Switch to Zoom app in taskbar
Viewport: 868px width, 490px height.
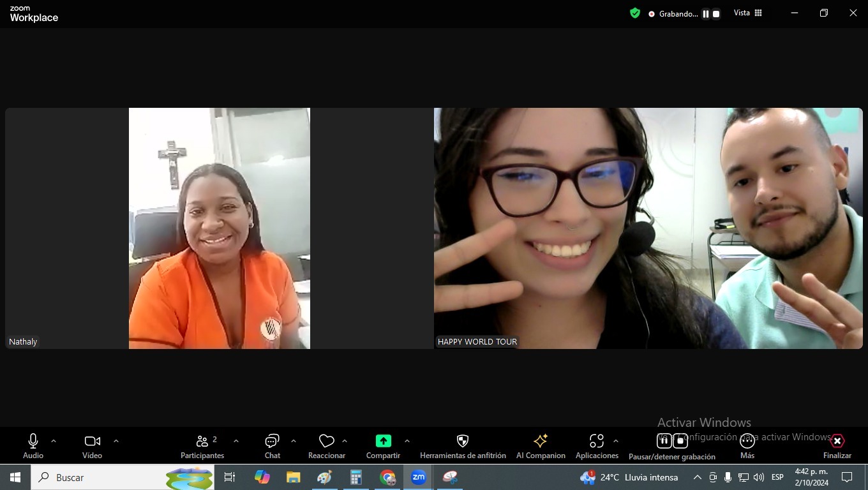pos(419,477)
